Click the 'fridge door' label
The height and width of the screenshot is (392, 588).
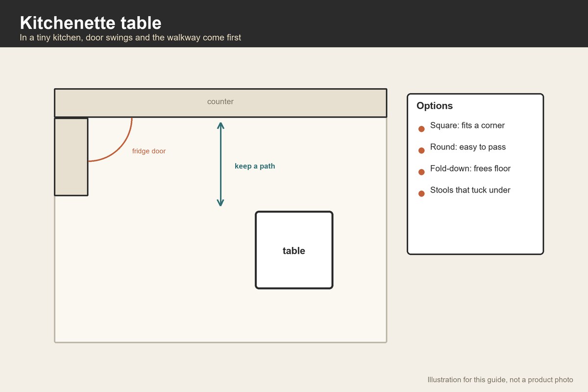pos(149,151)
